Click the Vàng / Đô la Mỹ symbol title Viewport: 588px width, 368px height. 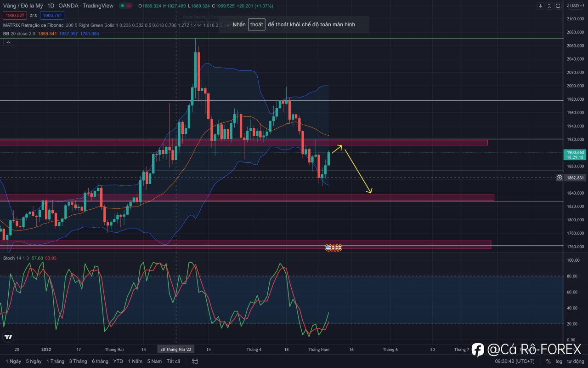click(23, 6)
